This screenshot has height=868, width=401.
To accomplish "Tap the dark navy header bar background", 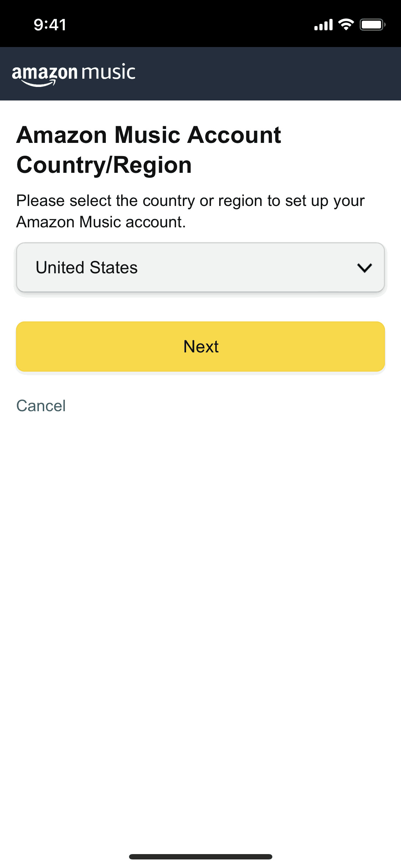I will pyautogui.click(x=267, y=74).
